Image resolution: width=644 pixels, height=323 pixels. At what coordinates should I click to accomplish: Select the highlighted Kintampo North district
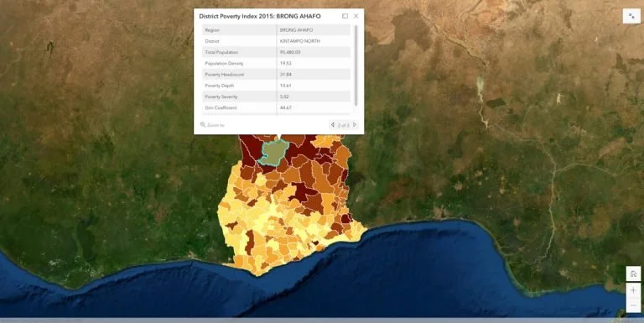click(x=273, y=153)
